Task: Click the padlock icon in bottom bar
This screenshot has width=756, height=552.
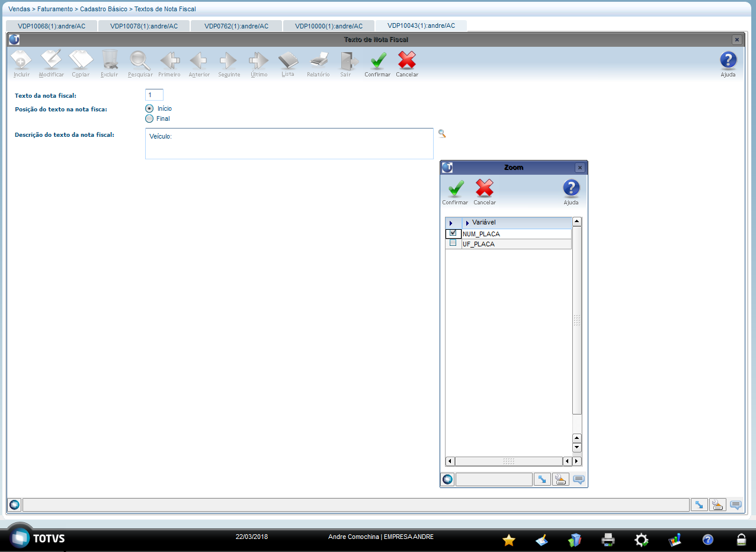Action: 741,540
